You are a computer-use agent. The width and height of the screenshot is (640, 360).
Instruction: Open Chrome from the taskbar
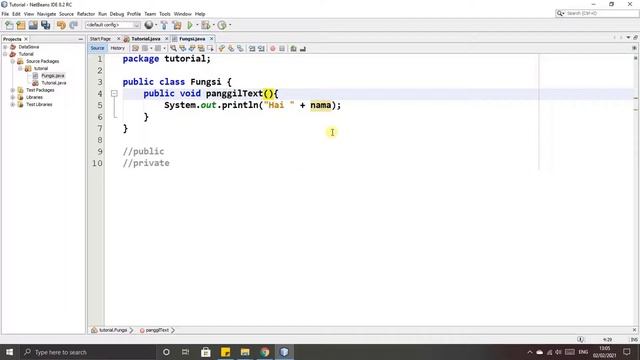[x=264, y=352]
